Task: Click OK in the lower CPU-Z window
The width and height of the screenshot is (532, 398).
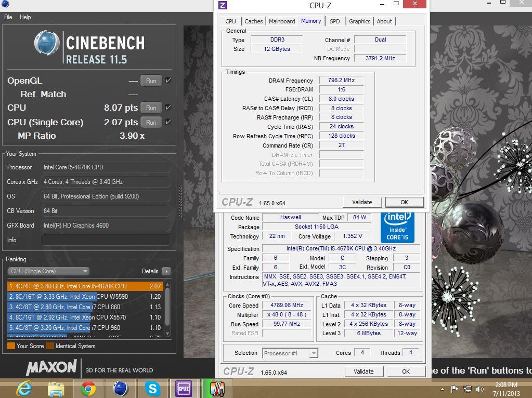Action: pyautogui.click(x=406, y=372)
